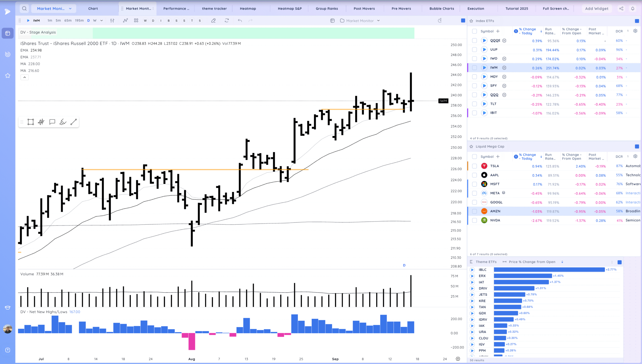Select the candle measure tool
Viewport: 642px width, 364px height.
click(41, 122)
